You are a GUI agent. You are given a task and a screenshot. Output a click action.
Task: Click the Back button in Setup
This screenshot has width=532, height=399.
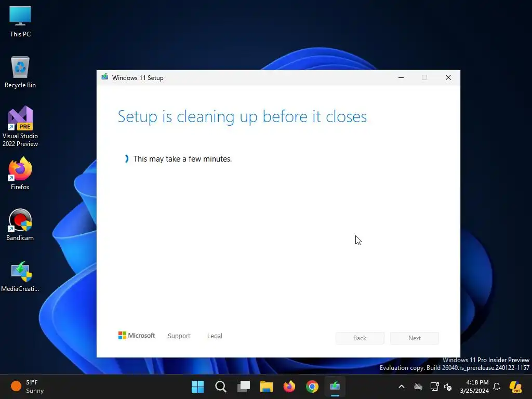(360, 338)
